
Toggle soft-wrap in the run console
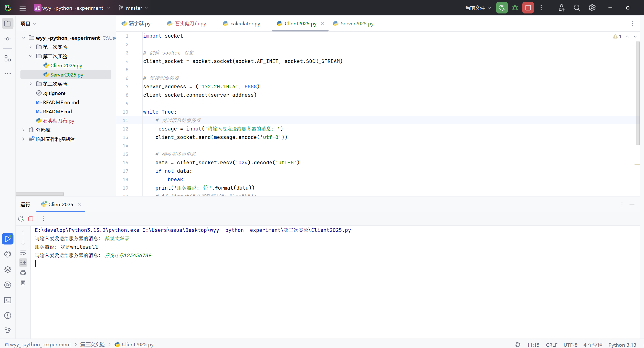point(23,253)
